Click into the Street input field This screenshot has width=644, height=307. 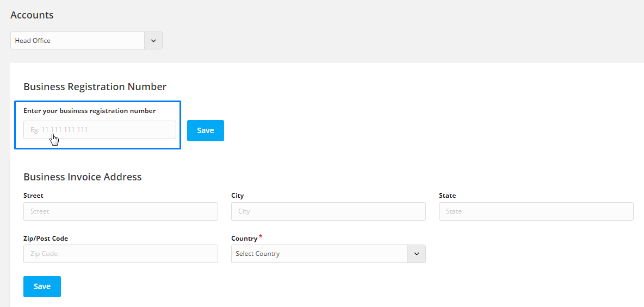tap(121, 211)
